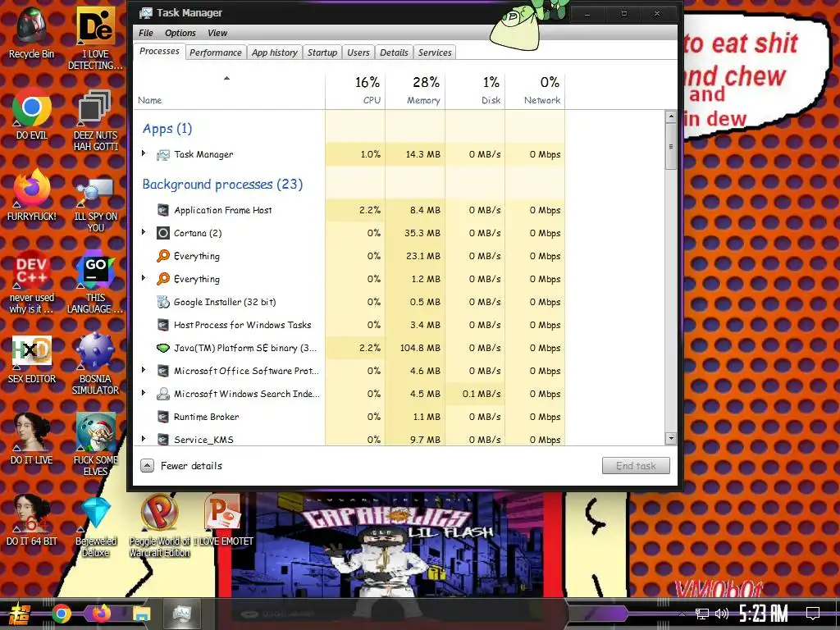Image resolution: width=840 pixels, height=630 pixels.
Task: Open the elf game desktop shortcut
Action: point(95,445)
